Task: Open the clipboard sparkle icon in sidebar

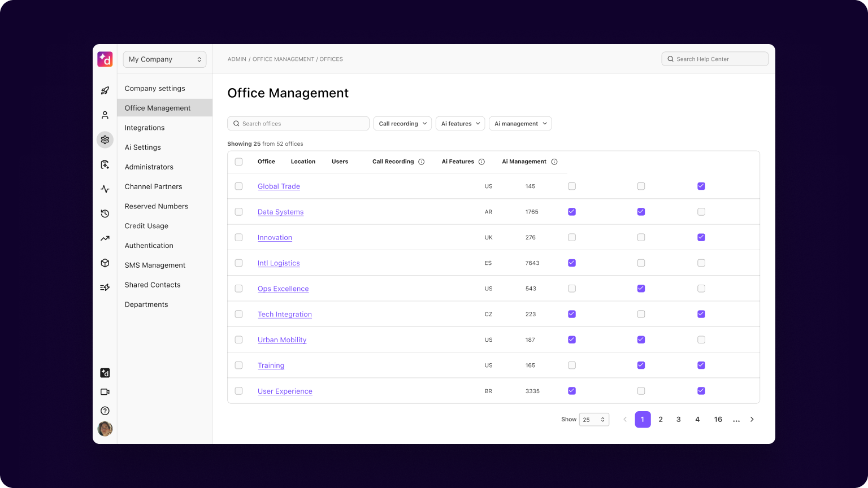Action: click(x=105, y=164)
